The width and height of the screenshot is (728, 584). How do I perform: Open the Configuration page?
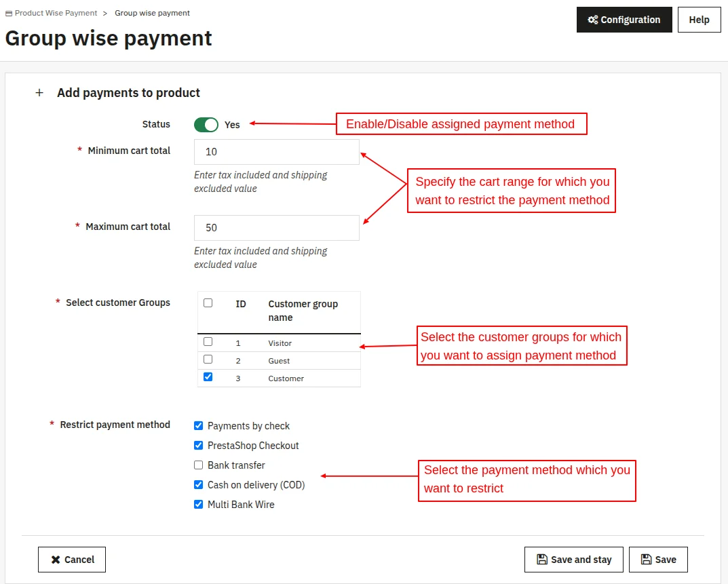(x=624, y=20)
